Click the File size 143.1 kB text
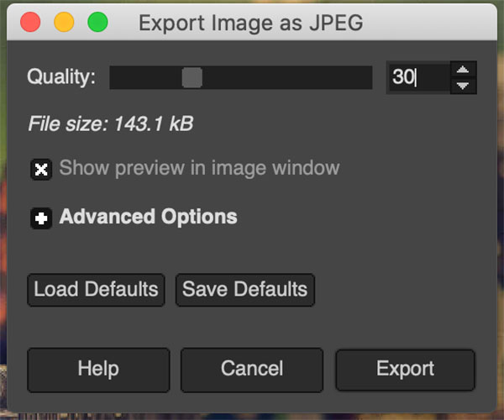Image resolution: width=504 pixels, height=420 pixels. click(x=110, y=124)
